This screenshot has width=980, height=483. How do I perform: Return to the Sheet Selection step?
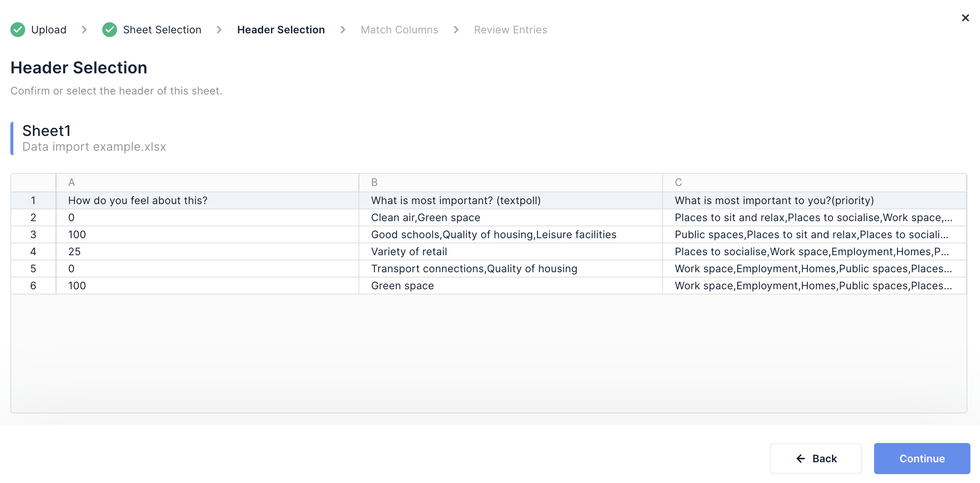(x=162, y=30)
